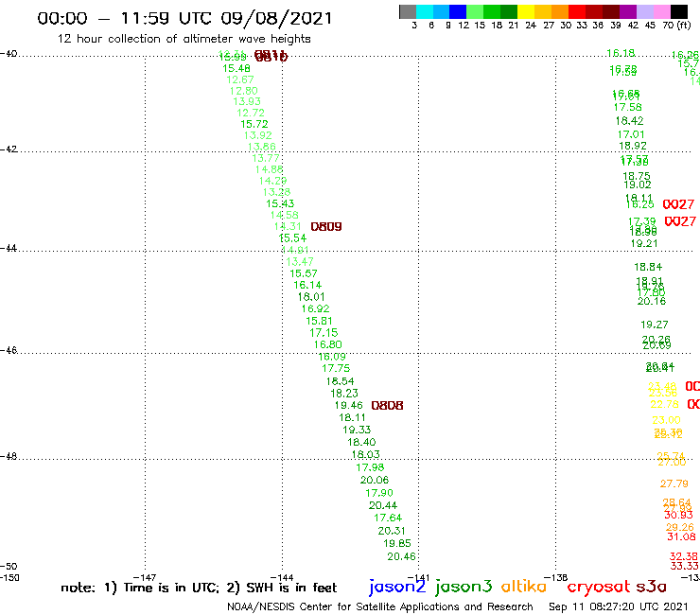Click the wave height value '19.85'
The width and height of the screenshot is (700, 615).
coord(397,543)
